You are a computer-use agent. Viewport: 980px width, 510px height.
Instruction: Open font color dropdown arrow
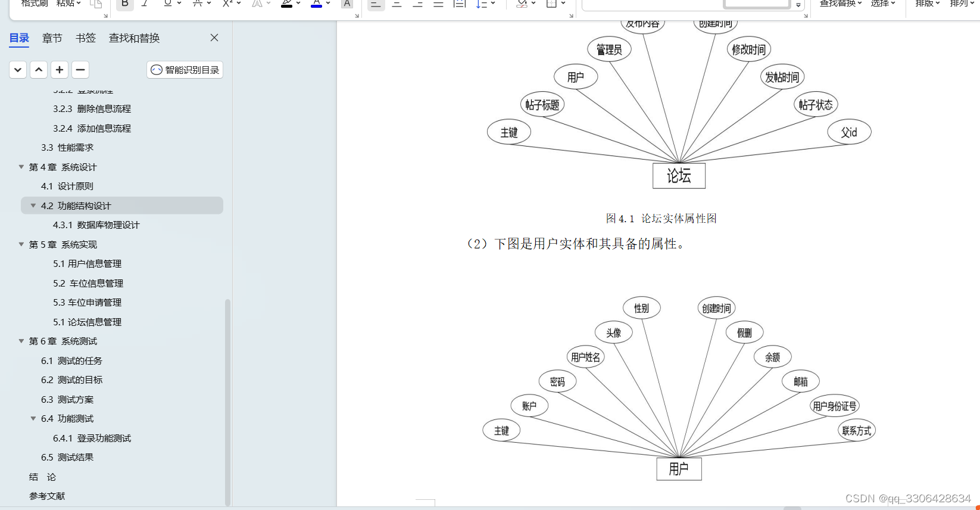coord(328,4)
